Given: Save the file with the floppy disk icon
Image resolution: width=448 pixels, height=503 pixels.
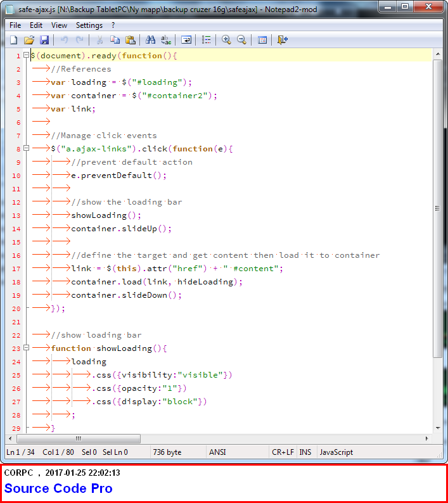Looking at the screenshot, I should click(44, 40).
